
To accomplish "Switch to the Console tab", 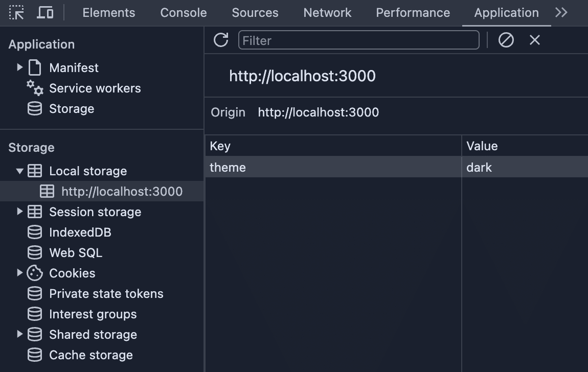I will point(183,13).
